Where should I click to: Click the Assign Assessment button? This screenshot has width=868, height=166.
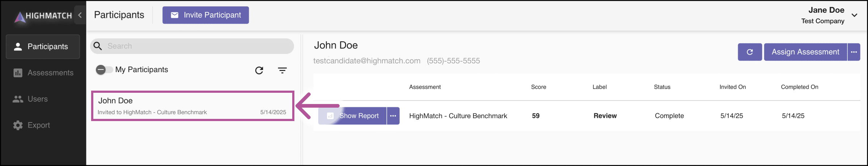tap(805, 52)
